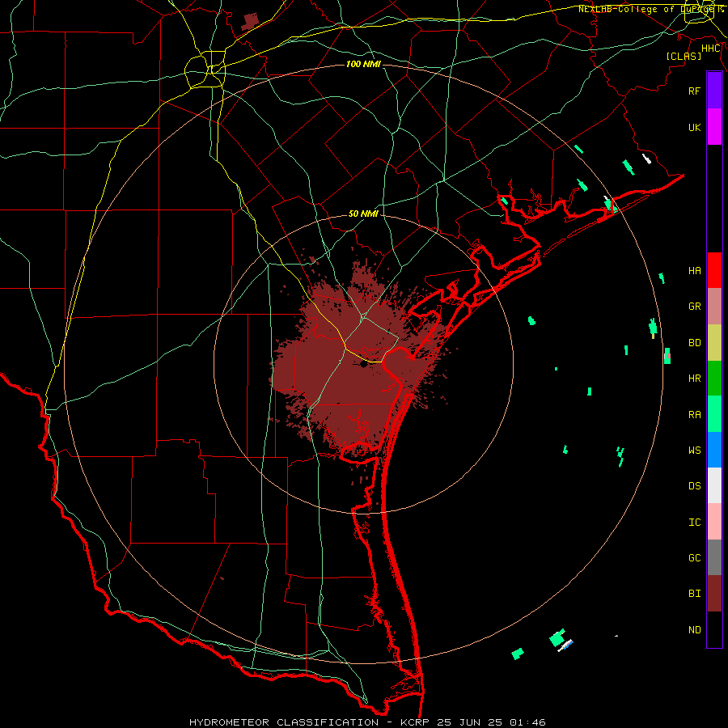728x728 pixels.
Task: Click the DS white legend swatch
Action: [714, 485]
